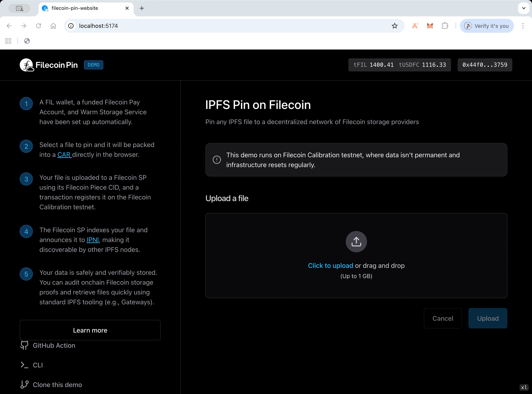Open the browser extensions puzzle icon

(445, 26)
